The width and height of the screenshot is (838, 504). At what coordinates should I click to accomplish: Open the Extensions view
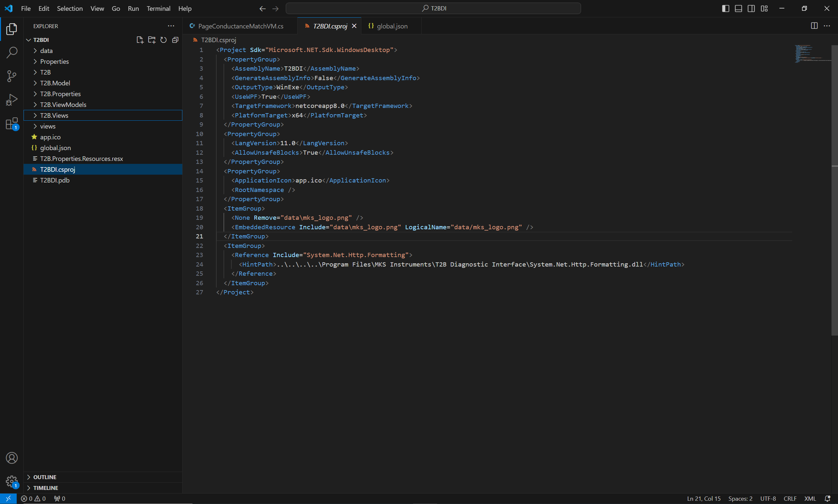[11, 124]
